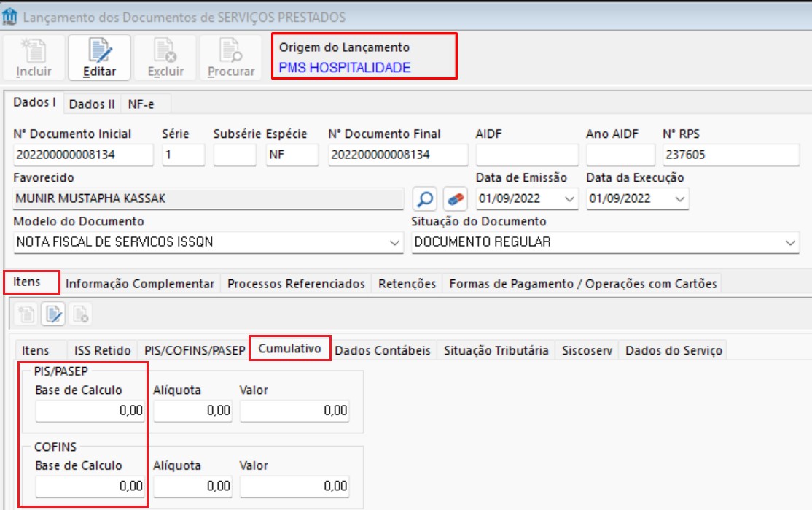
Task: Click the add item icon in Itens toolbar
Action: [x=26, y=314]
